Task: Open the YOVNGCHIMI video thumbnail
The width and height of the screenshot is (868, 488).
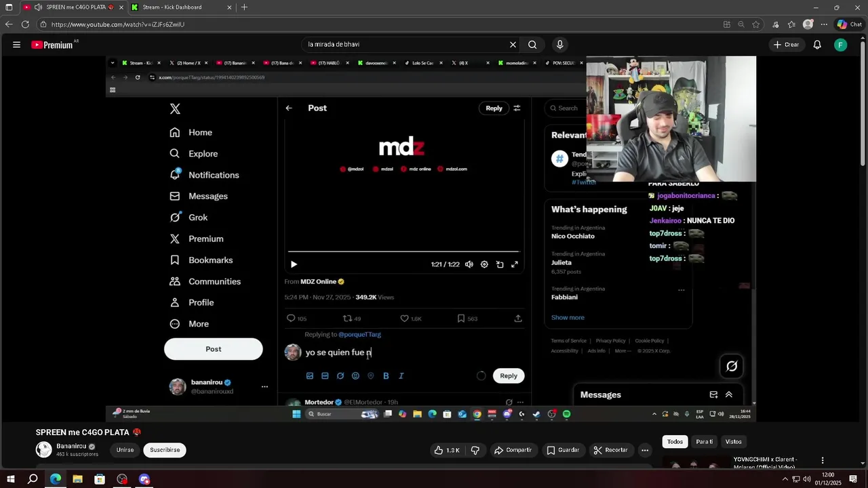Action: point(695,462)
